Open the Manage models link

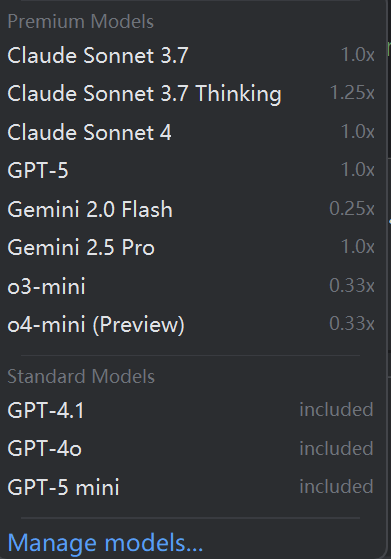(x=105, y=543)
